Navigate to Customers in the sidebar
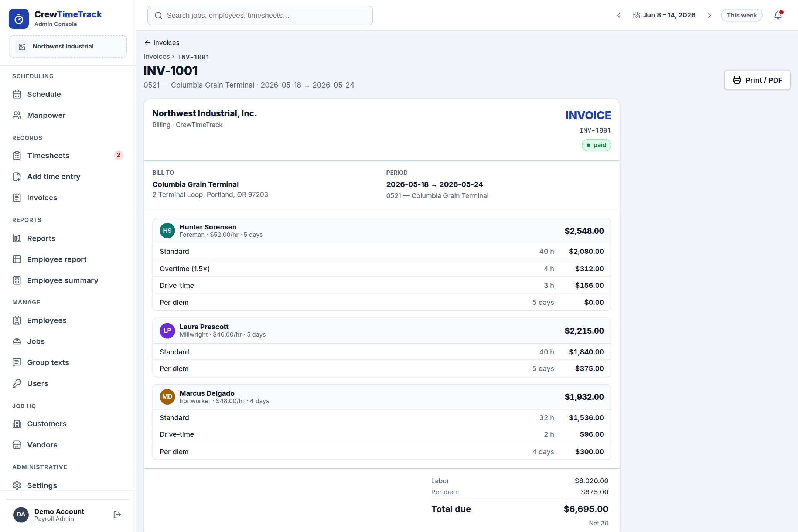This screenshot has height=532, width=798. point(68,424)
